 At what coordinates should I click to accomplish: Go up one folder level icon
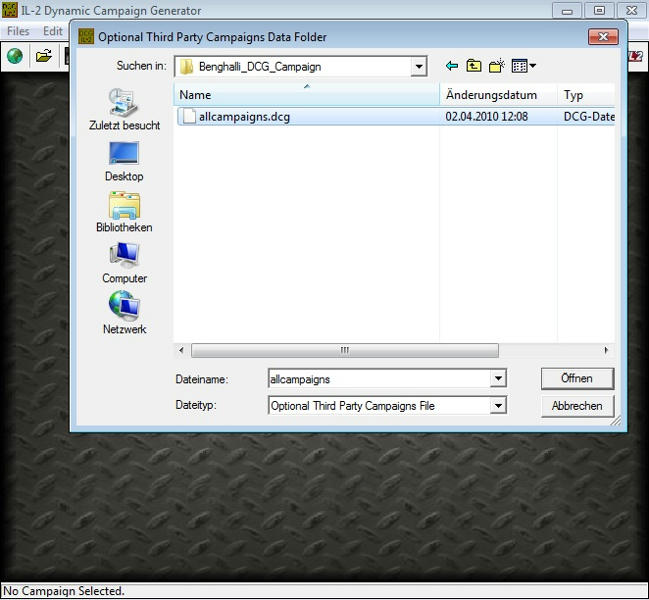tap(474, 66)
